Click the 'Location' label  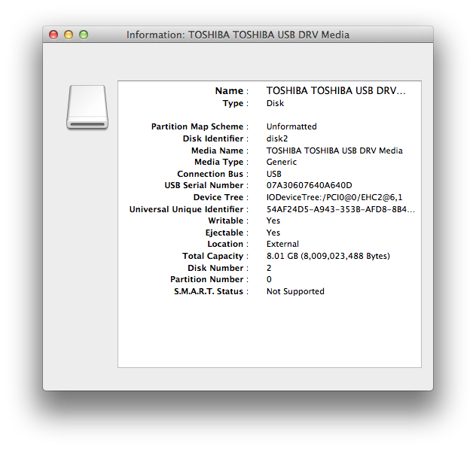tap(225, 244)
